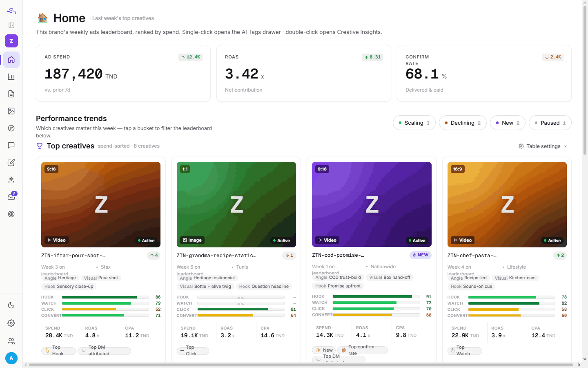Open the Z brand workspace switcher

(11, 41)
